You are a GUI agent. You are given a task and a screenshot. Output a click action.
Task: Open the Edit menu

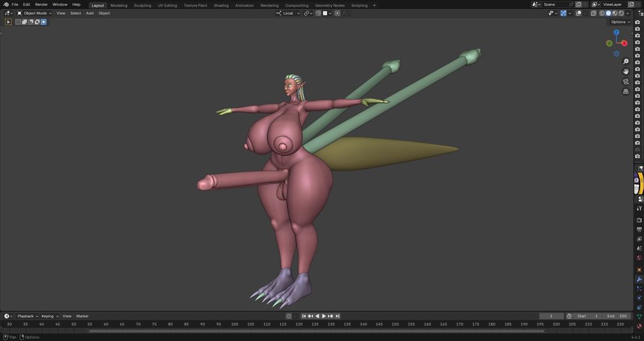[x=26, y=5]
